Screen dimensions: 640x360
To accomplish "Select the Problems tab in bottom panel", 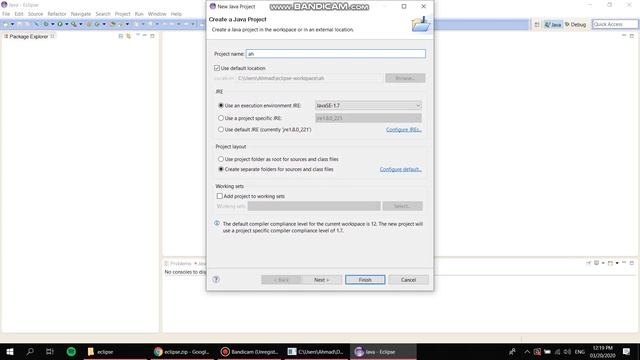I will [x=178, y=263].
